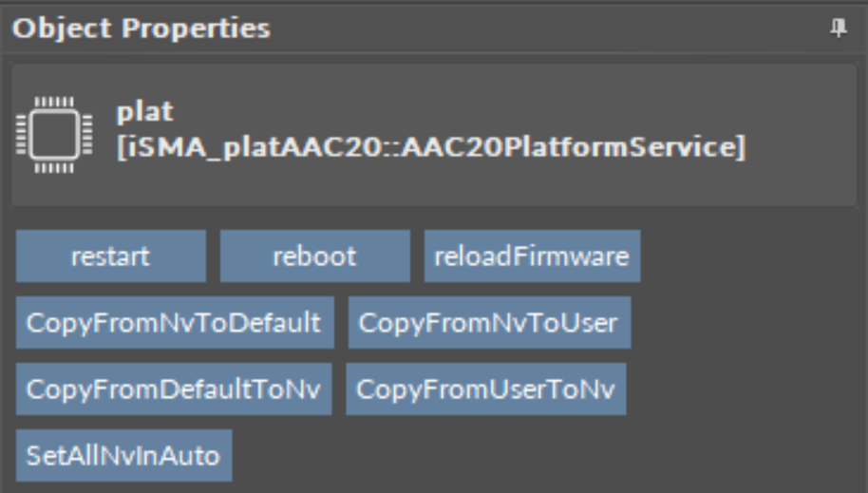Trigger the CopyFromDefaultToNv action
This screenshot has height=493, width=868.
coord(173,389)
